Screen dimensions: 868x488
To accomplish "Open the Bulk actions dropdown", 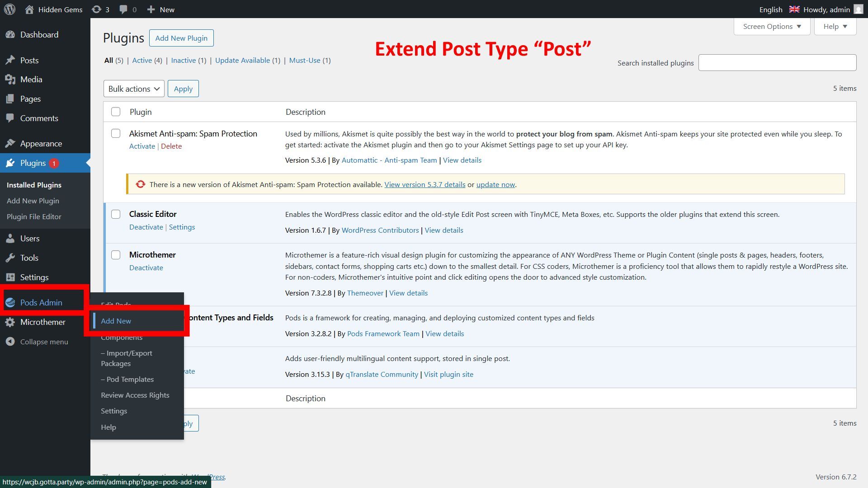I will tap(134, 89).
